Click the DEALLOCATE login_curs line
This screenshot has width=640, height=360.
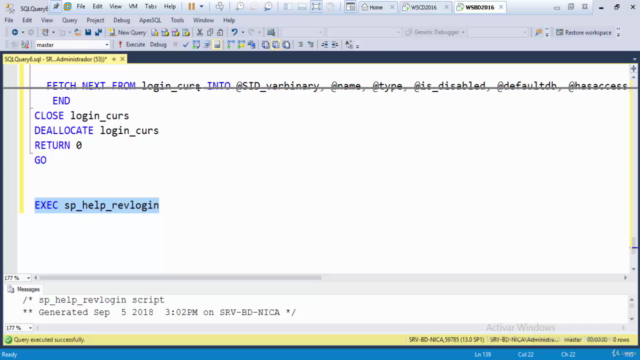click(96, 131)
